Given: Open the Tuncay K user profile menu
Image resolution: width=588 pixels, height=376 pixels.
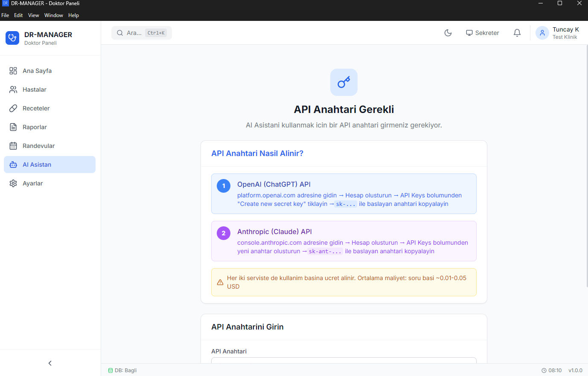Looking at the screenshot, I should (558, 33).
